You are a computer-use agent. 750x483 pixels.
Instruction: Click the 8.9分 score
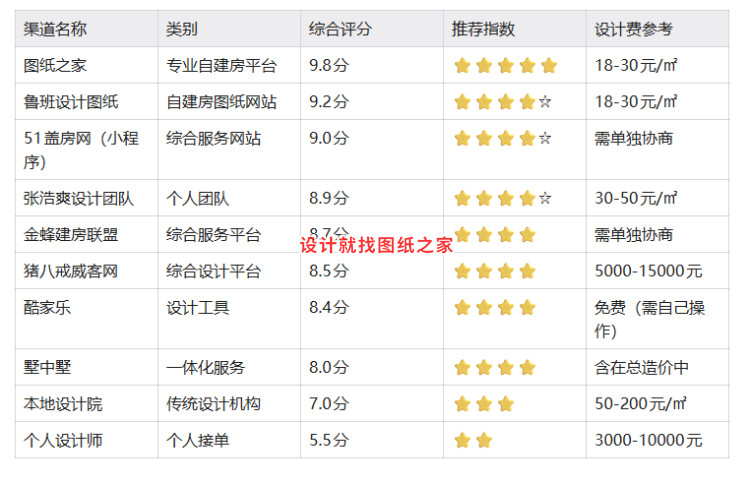(x=329, y=198)
